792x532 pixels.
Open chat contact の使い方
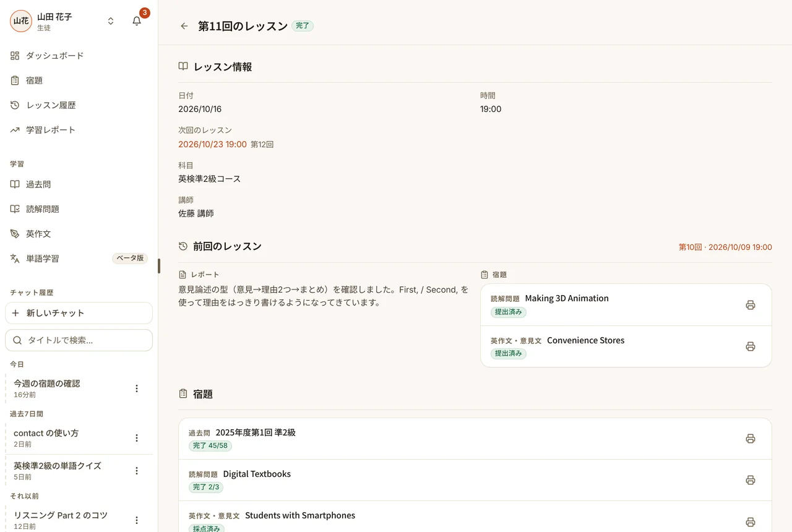pos(67,438)
